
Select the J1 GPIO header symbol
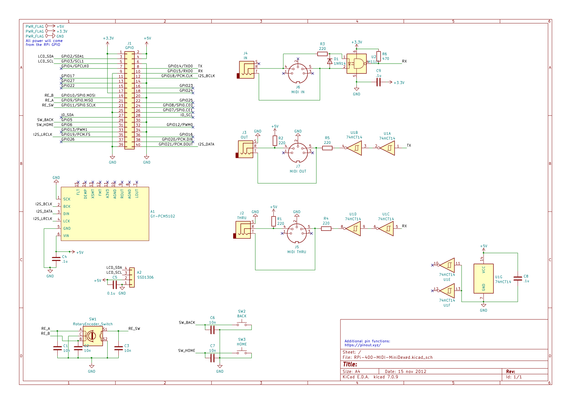[129, 100]
